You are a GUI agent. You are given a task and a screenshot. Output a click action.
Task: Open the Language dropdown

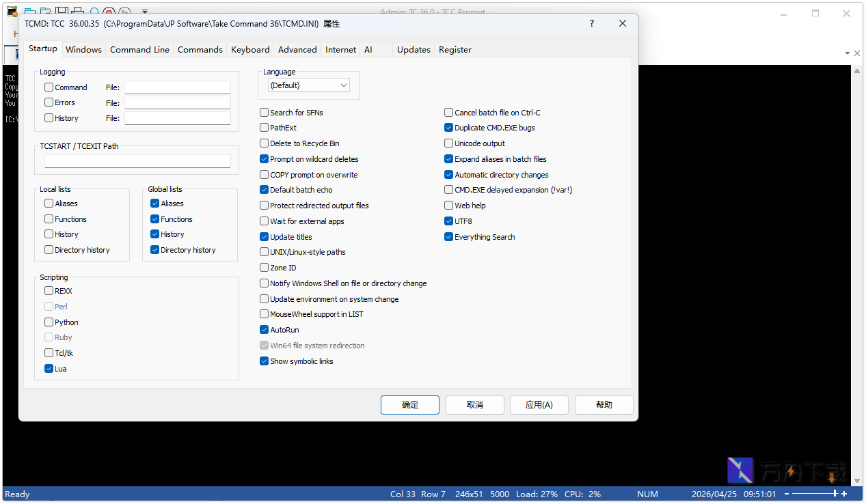(309, 85)
